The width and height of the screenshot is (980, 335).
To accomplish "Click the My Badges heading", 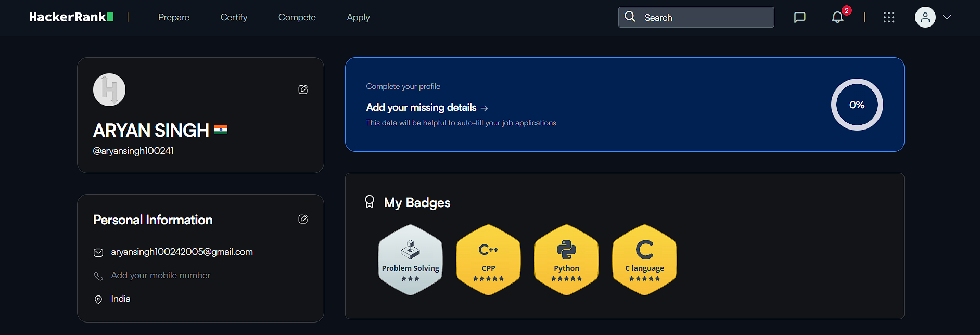I will [417, 202].
